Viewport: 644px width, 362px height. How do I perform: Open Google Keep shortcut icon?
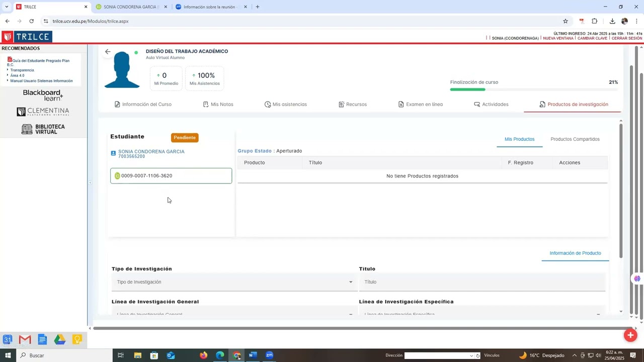[x=77, y=340]
